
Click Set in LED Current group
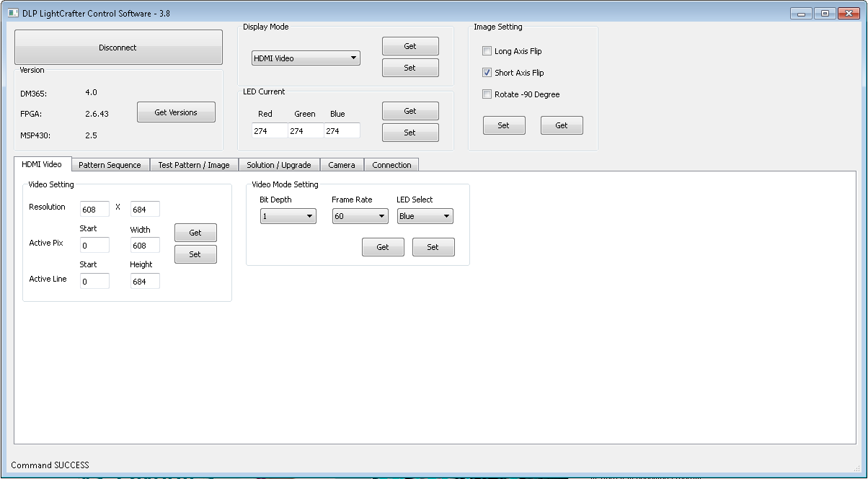pyautogui.click(x=410, y=133)
